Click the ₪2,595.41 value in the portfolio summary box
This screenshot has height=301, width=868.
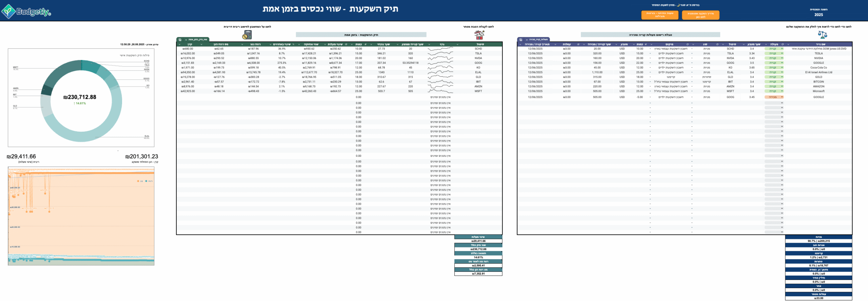[478, 266]
